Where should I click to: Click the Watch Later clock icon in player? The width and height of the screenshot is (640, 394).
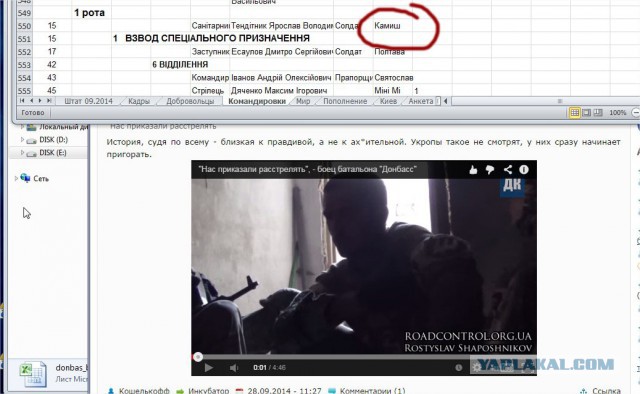(x=459, y=367)
